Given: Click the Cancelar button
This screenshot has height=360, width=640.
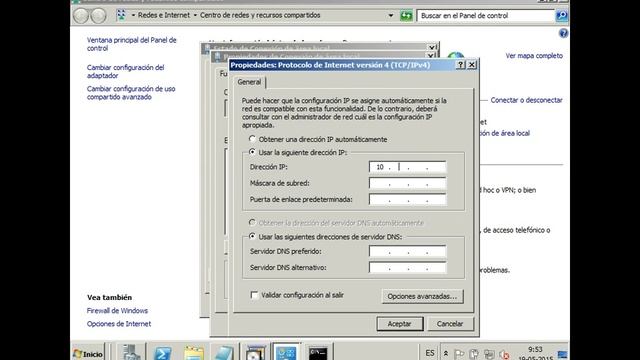Looking at the screenshot, I should [x=450, y=324].
